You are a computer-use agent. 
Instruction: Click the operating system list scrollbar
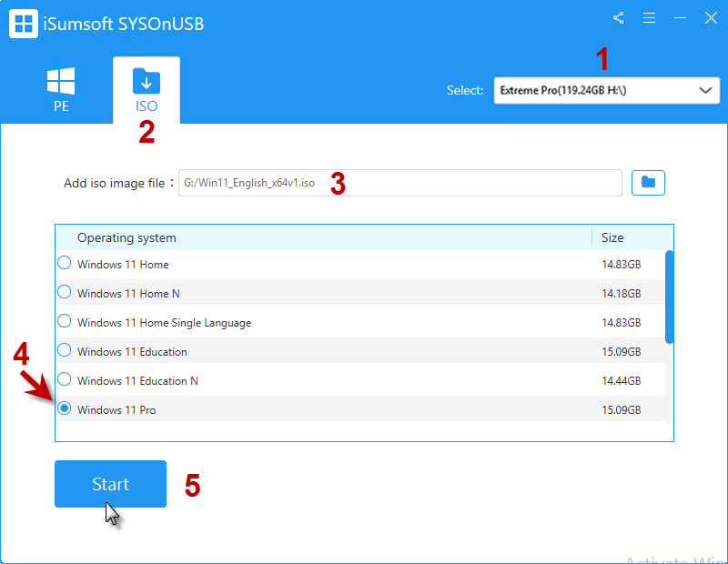[x=669, y=297]
